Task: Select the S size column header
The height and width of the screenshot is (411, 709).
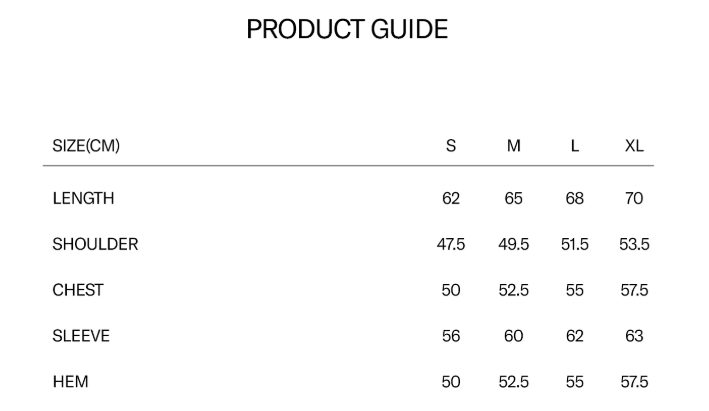Action: coord(451,146)
